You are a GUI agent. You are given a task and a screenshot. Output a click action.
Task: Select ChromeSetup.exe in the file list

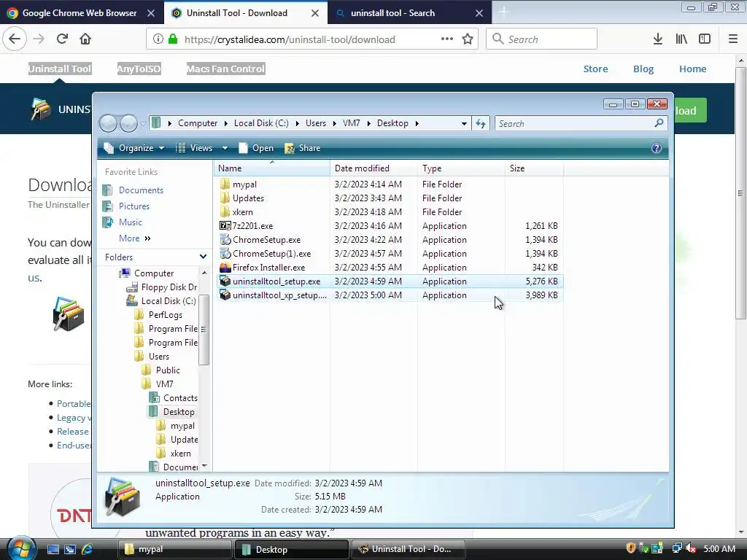[266, 239]
